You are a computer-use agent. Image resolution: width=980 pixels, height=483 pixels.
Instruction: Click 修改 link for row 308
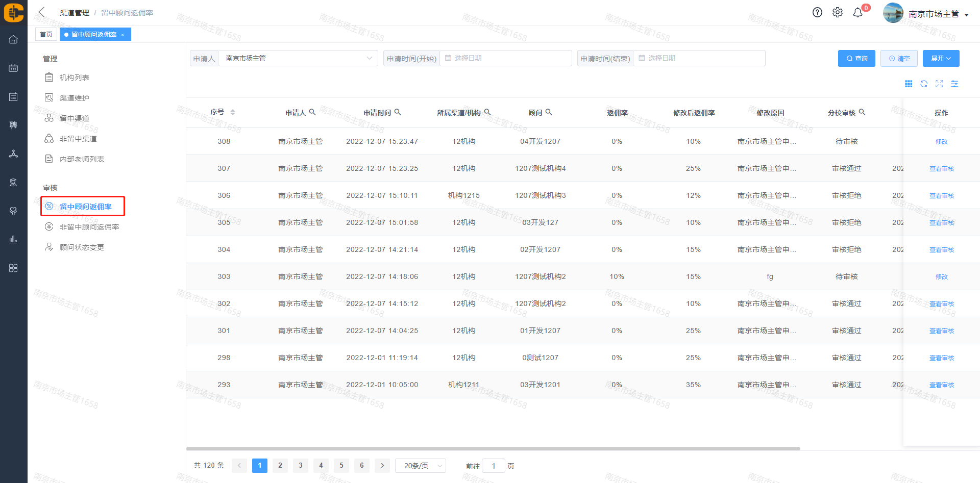pyautogui.click(x=941, y=142)
